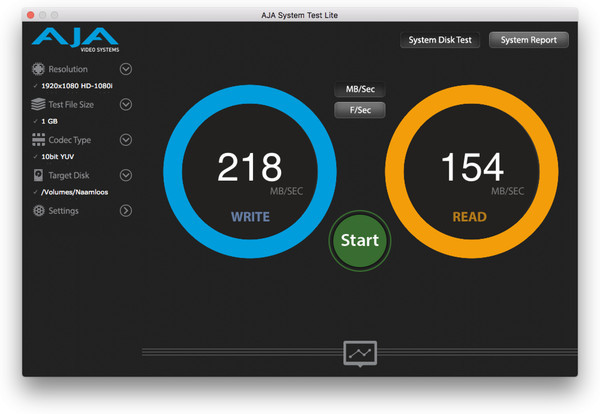Click the Settings label
Viewport: 600px width, 414px height.
click(64, 211)
